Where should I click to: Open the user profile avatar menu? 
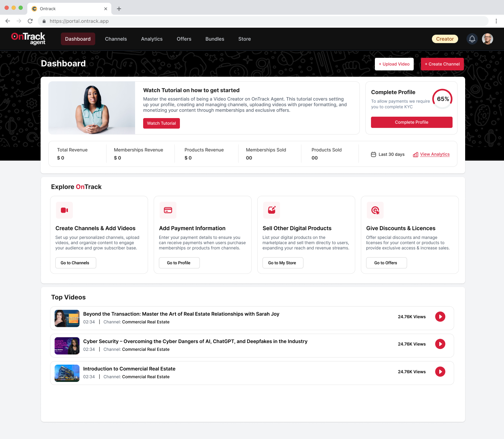pos(488,39)
